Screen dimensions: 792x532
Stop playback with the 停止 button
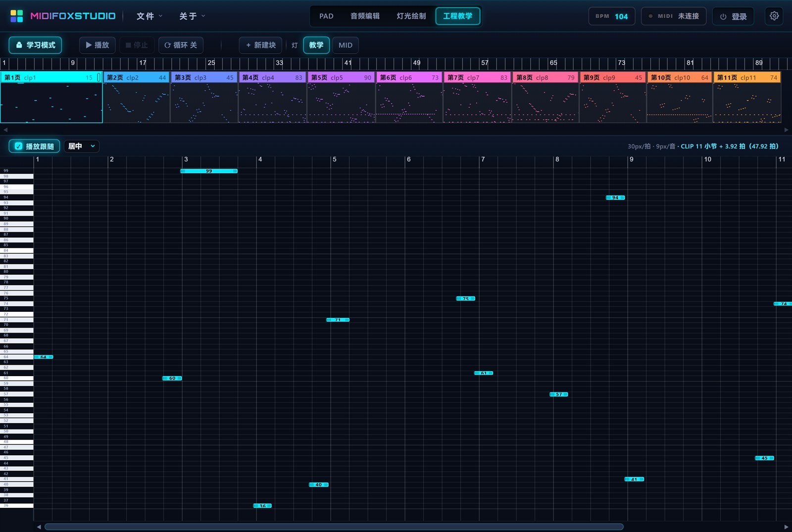(137, 45)
